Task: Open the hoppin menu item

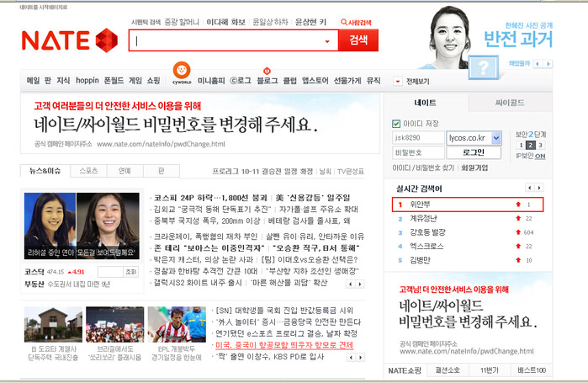Action: (87, 80)
